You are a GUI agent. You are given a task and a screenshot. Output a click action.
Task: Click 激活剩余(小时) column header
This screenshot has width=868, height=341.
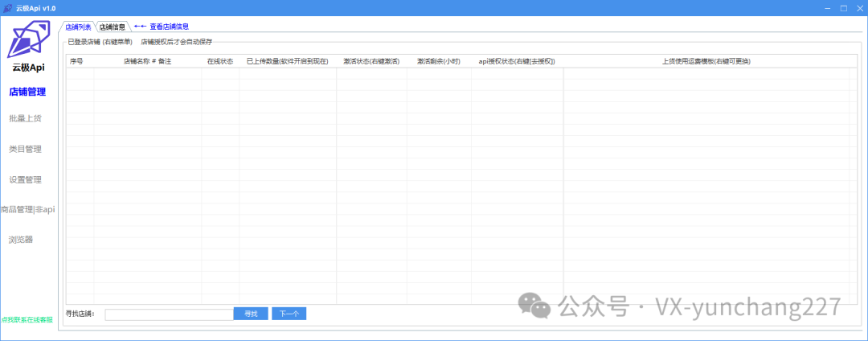click(x=439, y=61)
